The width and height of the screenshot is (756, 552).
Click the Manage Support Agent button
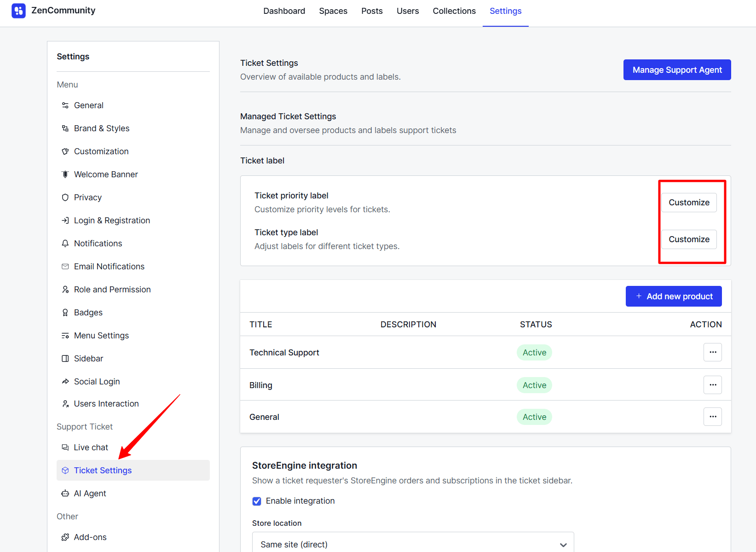point(677,70)
